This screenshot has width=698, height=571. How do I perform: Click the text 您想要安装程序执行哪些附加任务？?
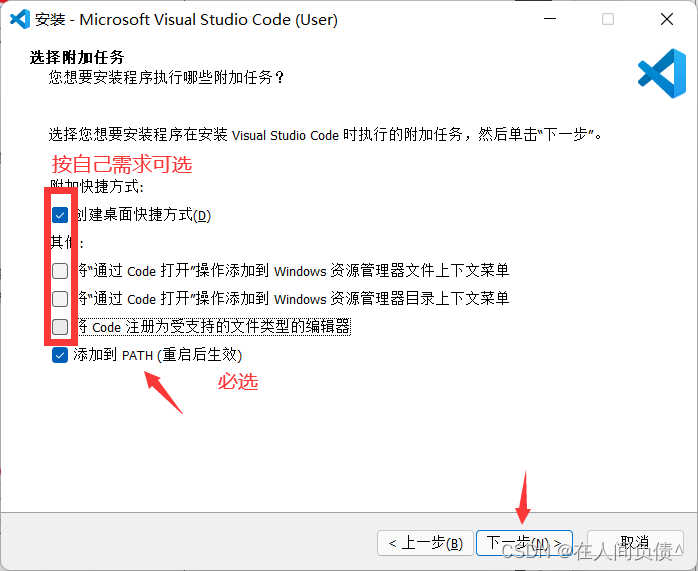coord(166,78)
